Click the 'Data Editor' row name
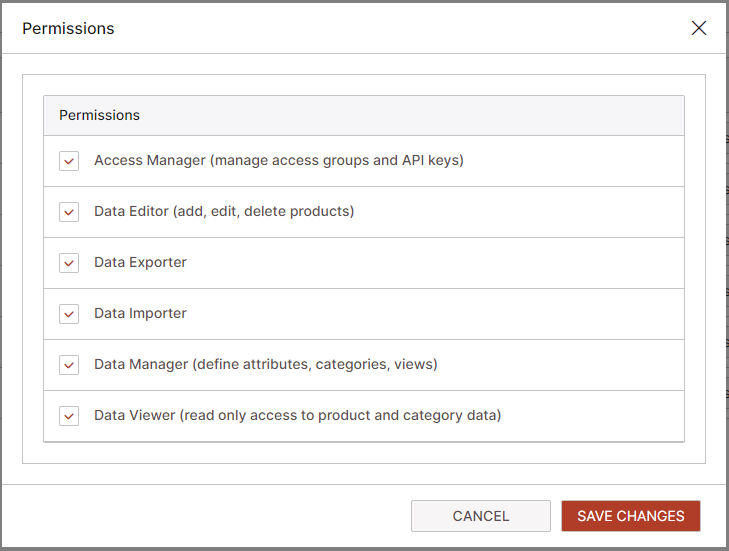 pyautogui.click(x=131, y=211)
